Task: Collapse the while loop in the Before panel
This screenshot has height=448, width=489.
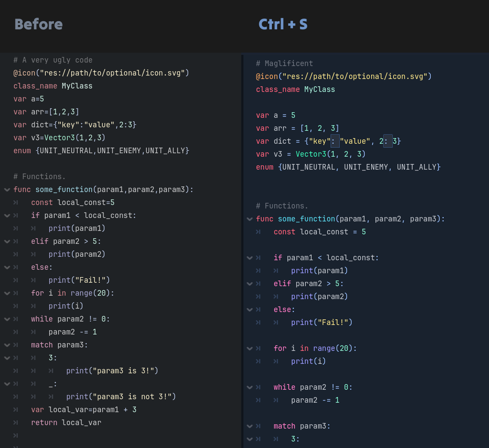Action: [x=7, y=319]
